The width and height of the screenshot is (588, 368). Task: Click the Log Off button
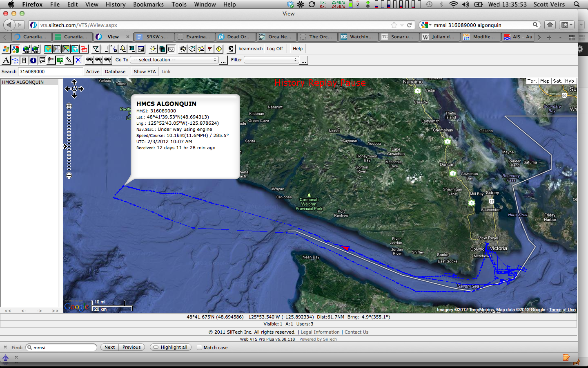coord(275,49)
